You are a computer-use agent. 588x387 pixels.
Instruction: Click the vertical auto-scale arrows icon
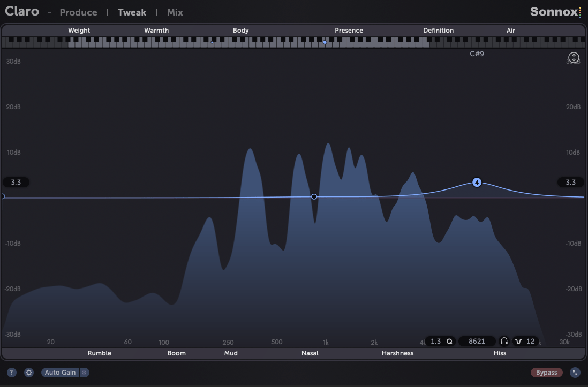574,57
